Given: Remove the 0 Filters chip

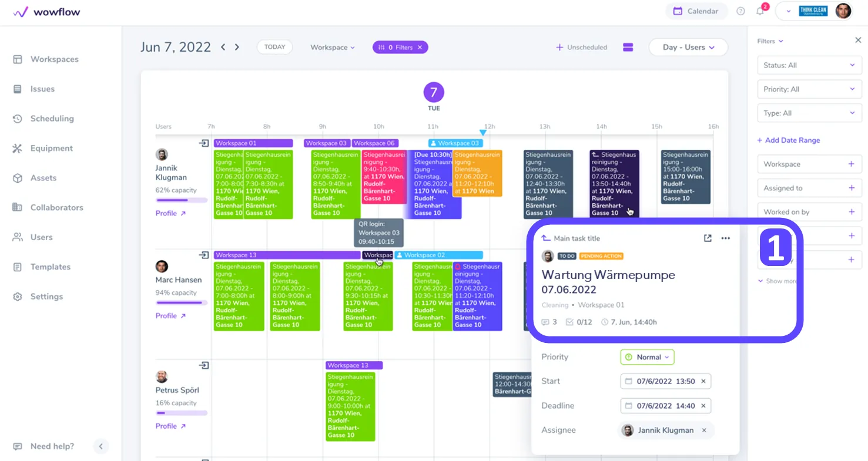Looking at the screenshot, I should click(420, 47).
